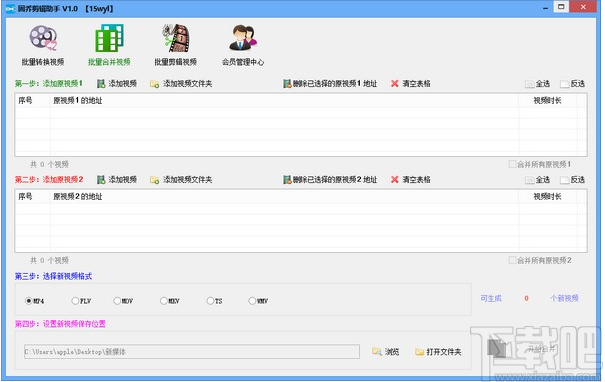Open the 批量剪辑视频 tool
This screenshot has width=605, height=382.
(176, 45)
